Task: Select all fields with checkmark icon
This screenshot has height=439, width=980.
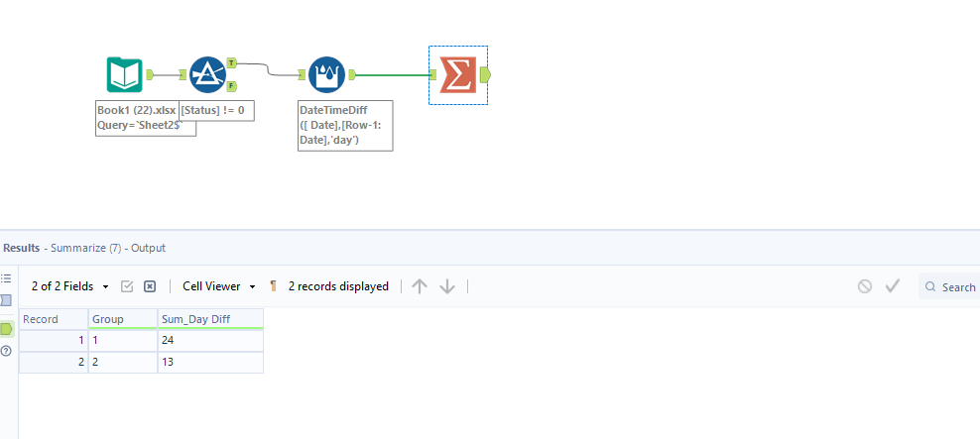Action: (127, 286)
